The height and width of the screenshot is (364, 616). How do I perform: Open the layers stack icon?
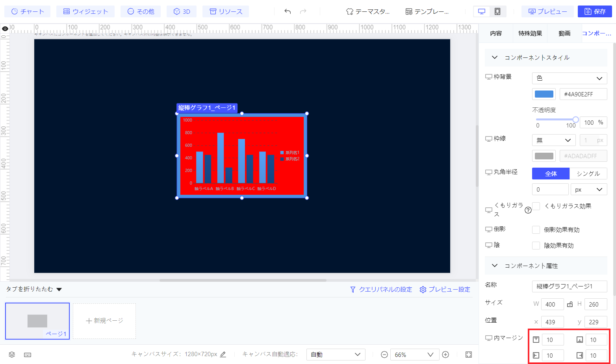coord(12,355)
